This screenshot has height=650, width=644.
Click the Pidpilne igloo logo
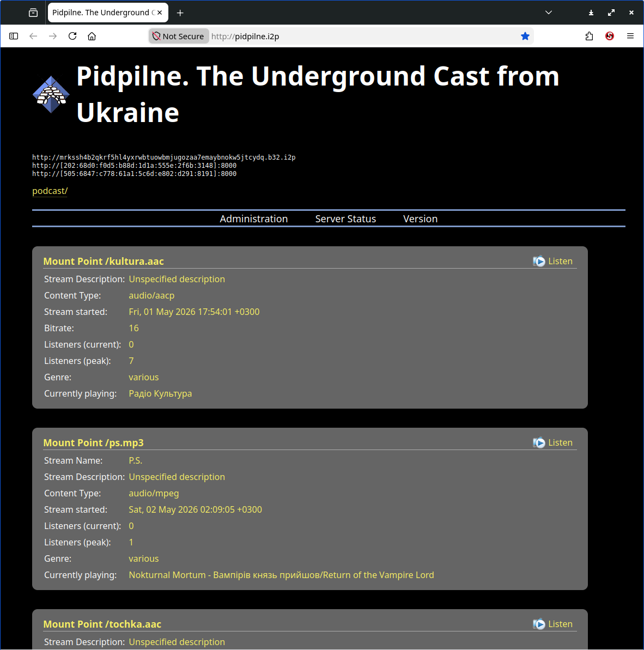(x=51, y=94)
